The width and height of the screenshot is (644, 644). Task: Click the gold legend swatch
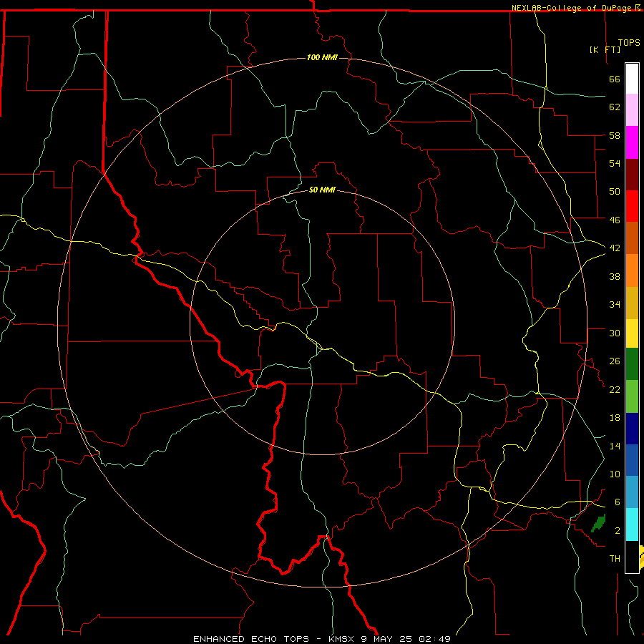pos(632,303)
